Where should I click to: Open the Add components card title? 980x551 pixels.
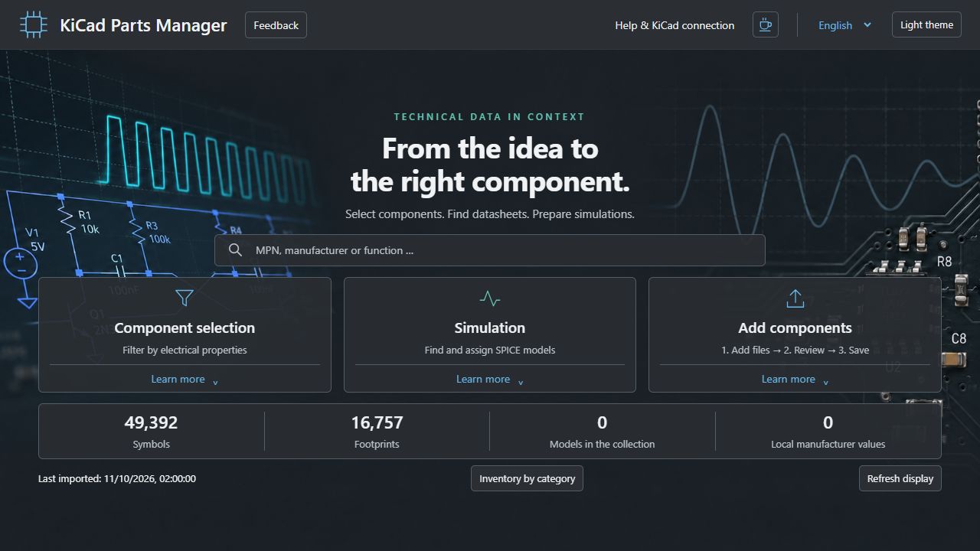(x=795, y=328)
